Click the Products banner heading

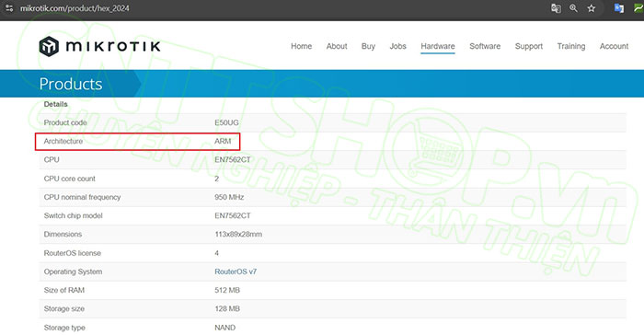(x=71, y=84)
